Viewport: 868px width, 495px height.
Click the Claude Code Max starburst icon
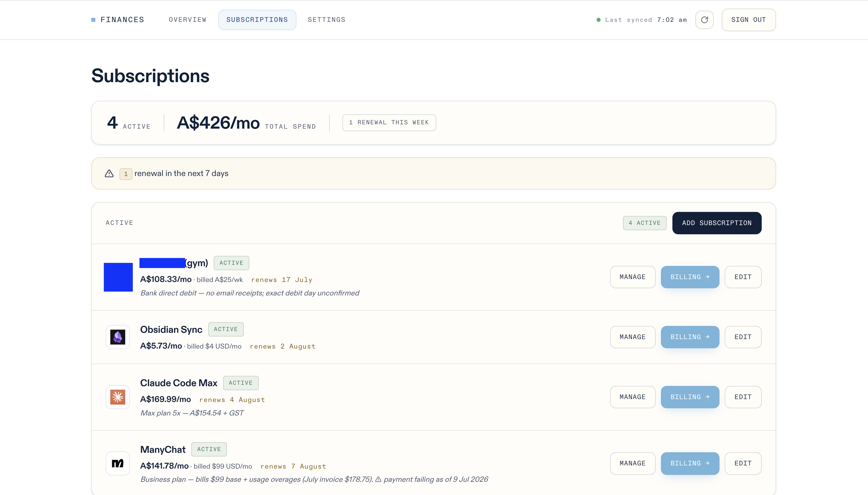click(118, 397)
